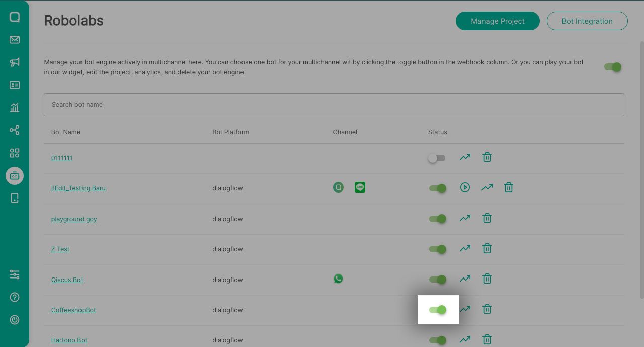Enable the 0111111 bot status toggle
644x347 pixels.
coord(437,158)
